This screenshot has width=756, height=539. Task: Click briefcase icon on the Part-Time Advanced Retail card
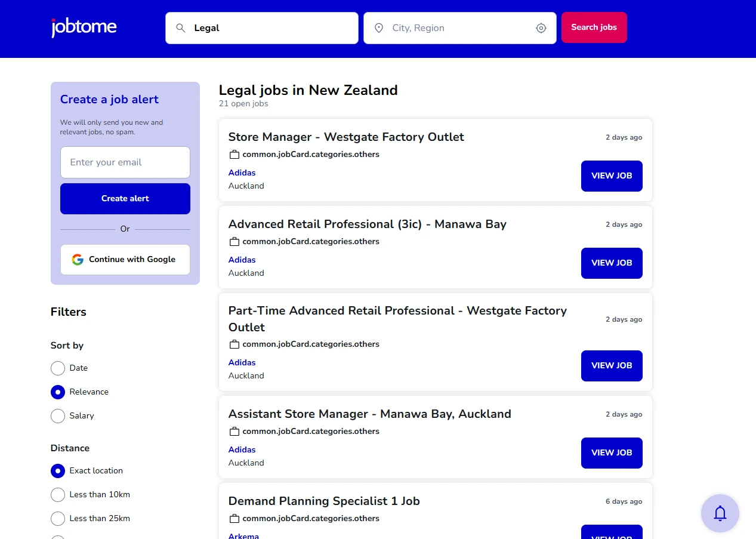(234, 344)
